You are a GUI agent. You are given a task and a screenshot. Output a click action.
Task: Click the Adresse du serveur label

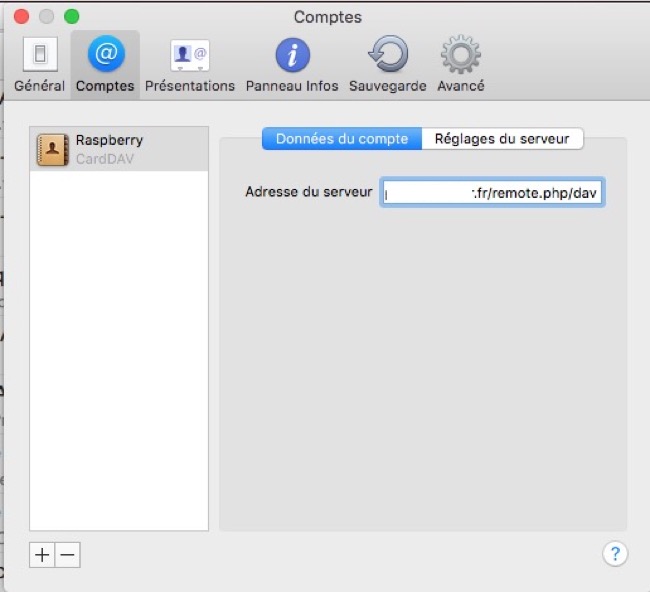pyautogui.click(x=308, y=192)
